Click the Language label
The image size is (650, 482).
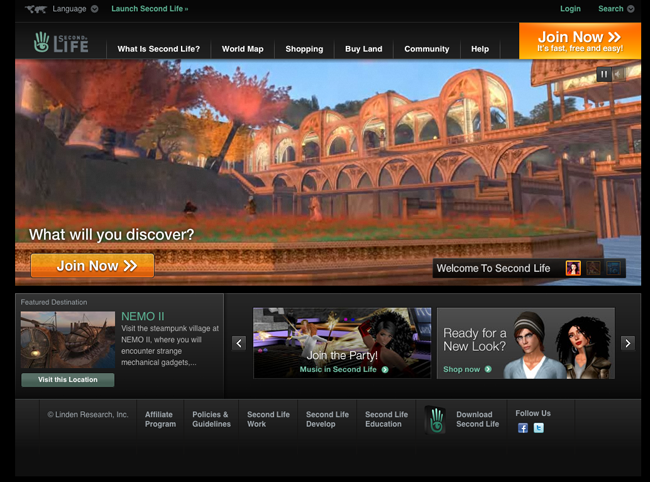tap(69, 9)
